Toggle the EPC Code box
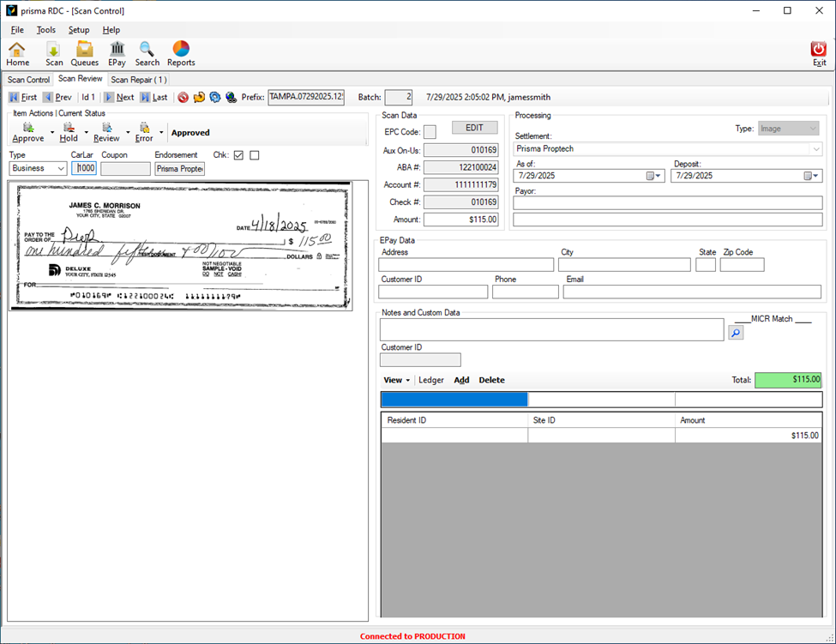Screen dimensions: 836x644 pos(430,131)
